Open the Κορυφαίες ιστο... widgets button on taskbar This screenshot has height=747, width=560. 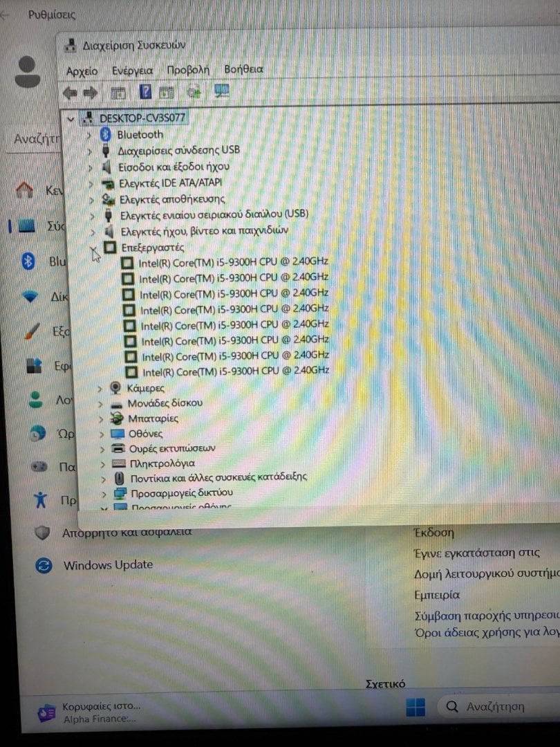pos(89,712)
